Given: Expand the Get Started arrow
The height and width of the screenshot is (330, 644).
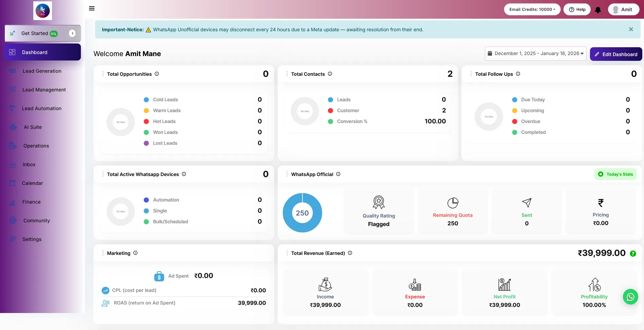Looking at the screenshot, I should (72, 33).
